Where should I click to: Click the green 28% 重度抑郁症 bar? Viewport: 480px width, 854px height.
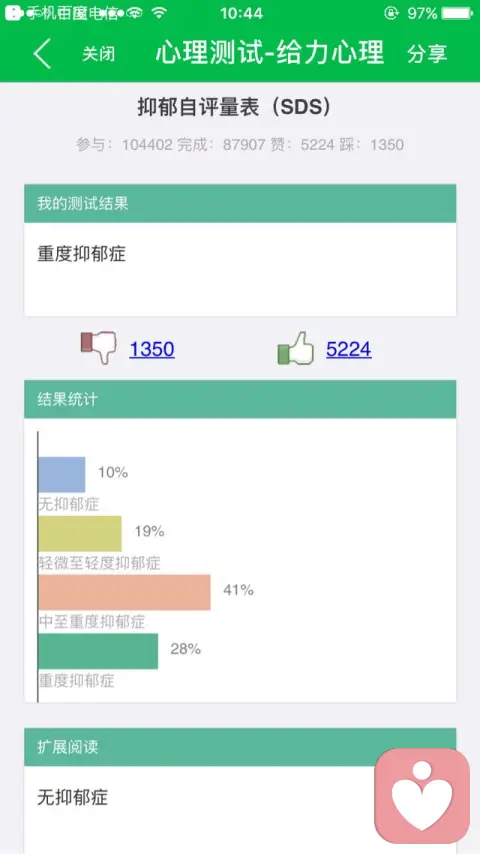point(98,651)
